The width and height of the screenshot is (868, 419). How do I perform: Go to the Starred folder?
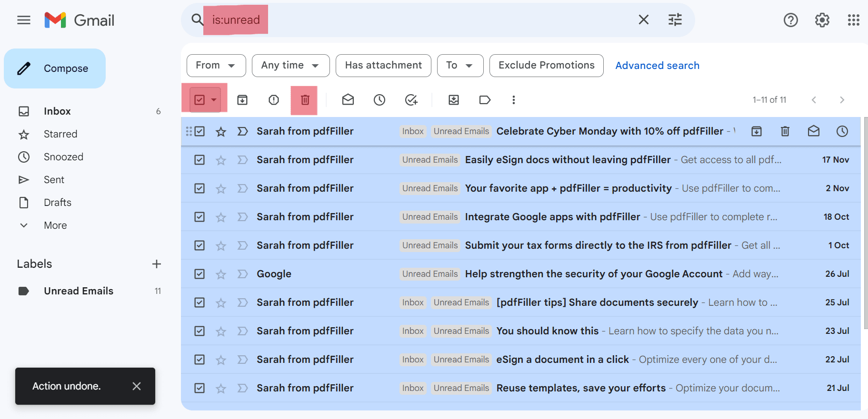point(60,134)
